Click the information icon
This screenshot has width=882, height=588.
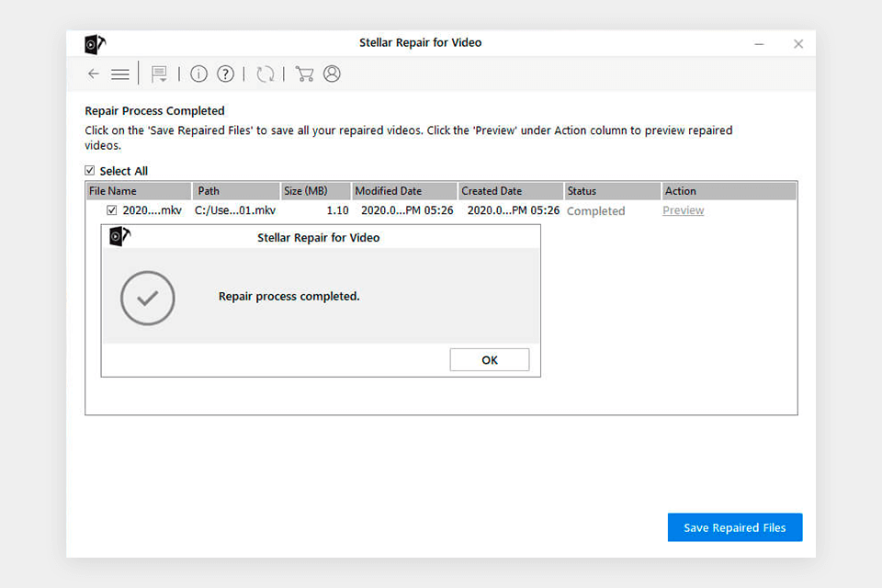[x=198, y=73]
